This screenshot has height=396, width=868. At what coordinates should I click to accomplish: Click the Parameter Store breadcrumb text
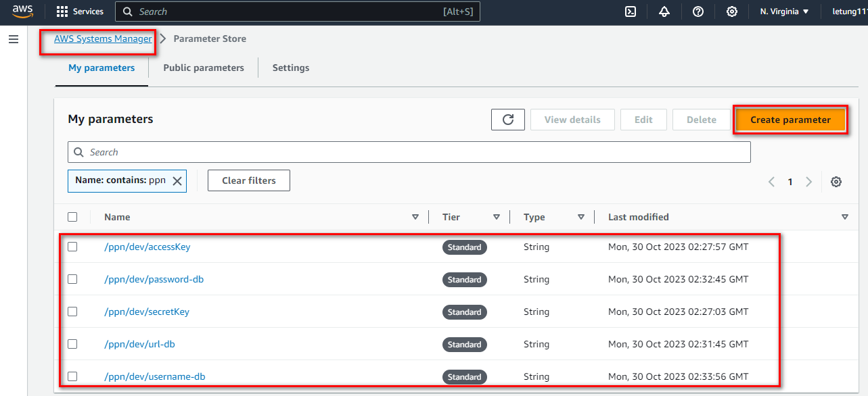tap(210, 39)
